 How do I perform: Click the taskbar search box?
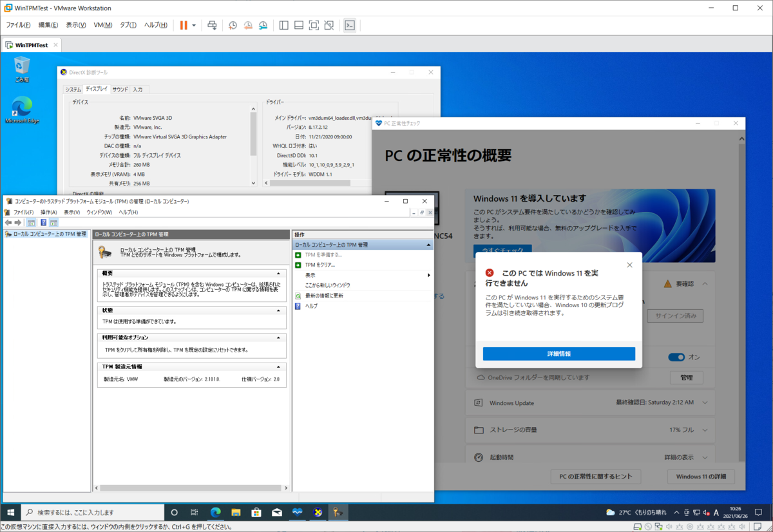(x=92, y=513)
